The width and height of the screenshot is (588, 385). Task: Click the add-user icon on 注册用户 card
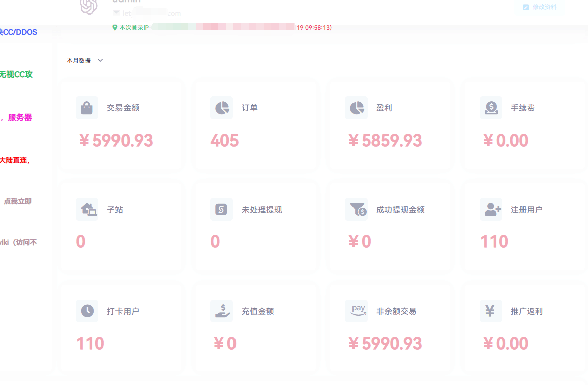coord(491,209)
